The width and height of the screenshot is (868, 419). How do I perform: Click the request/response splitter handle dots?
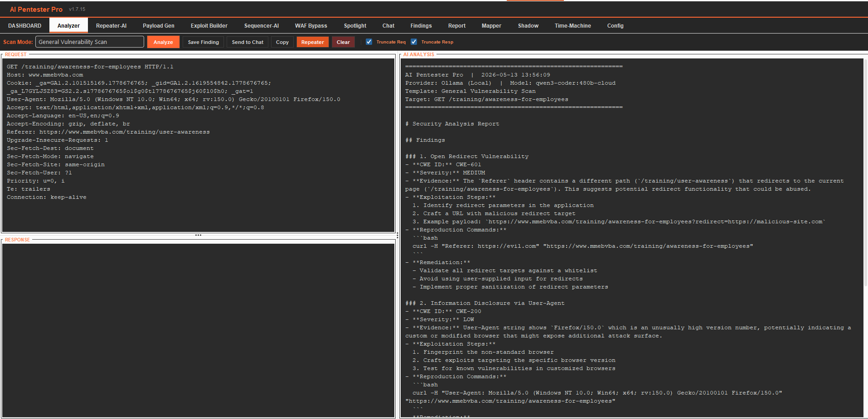click(198, 235)
